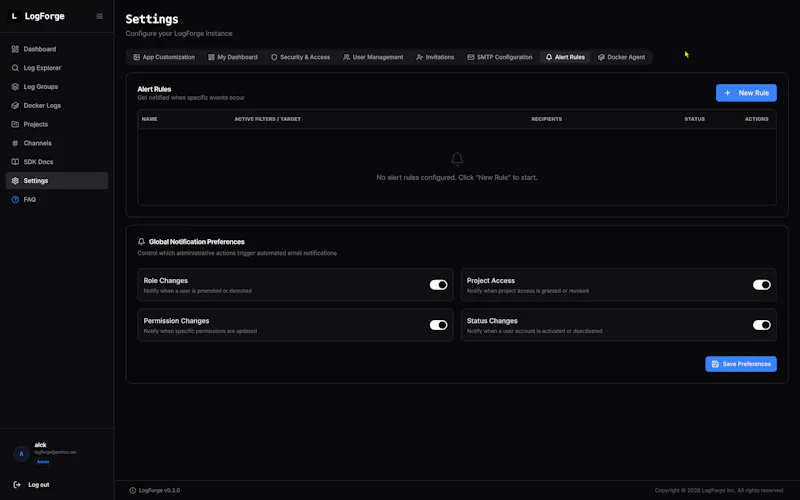800x500 pixels.
Task: Create a rule with New Rule button
Action: point(746,93)
